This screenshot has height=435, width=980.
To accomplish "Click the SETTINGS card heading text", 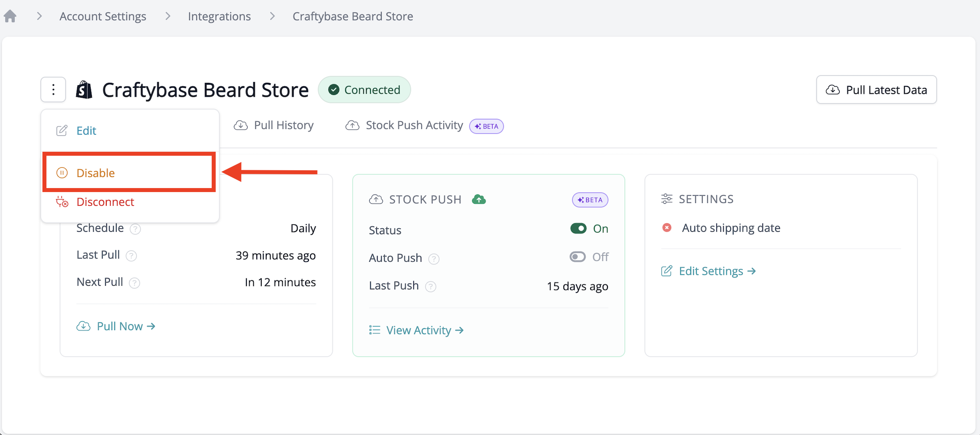I will pos(706,199).
